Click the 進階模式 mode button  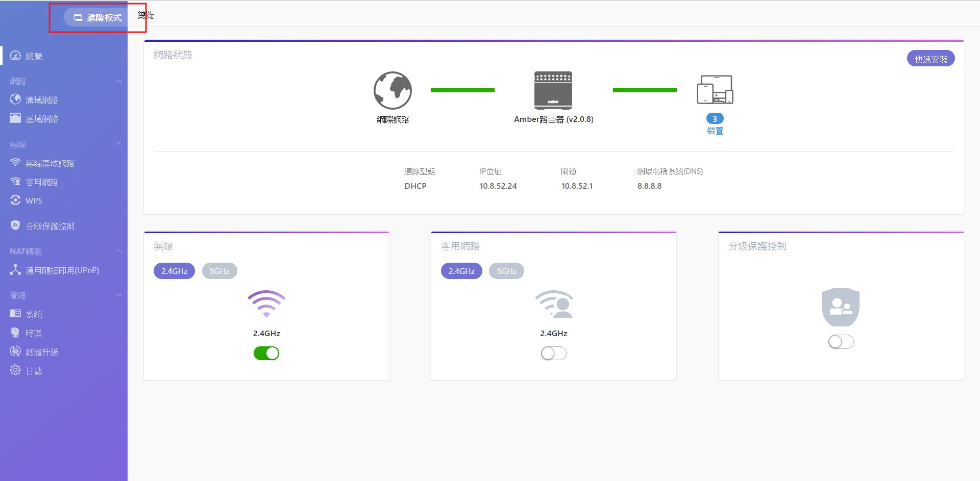pos(97,17)
